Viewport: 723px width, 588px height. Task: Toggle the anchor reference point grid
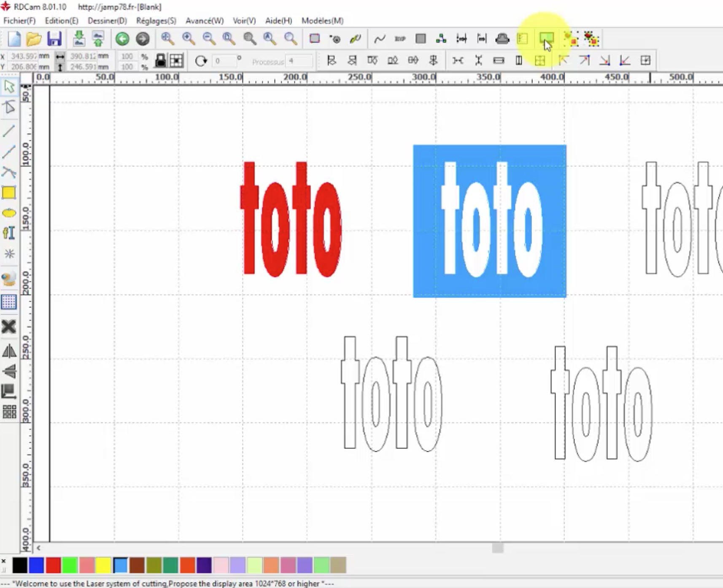tap(176, 61)
